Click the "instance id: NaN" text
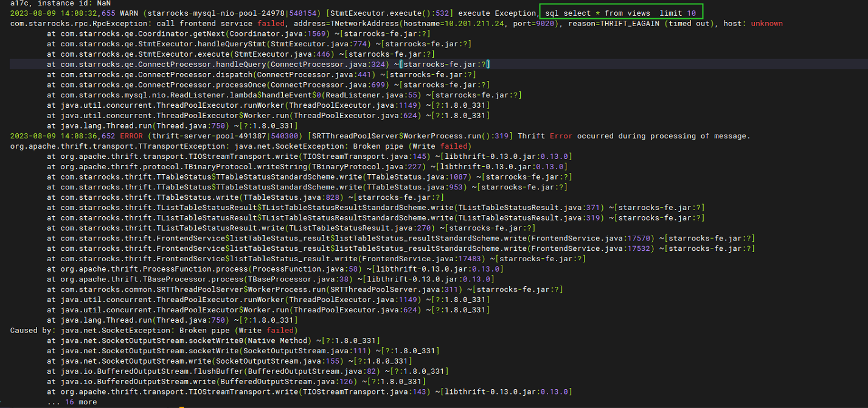The height and width of the screenshot is (408, 868). coord(74,3)
